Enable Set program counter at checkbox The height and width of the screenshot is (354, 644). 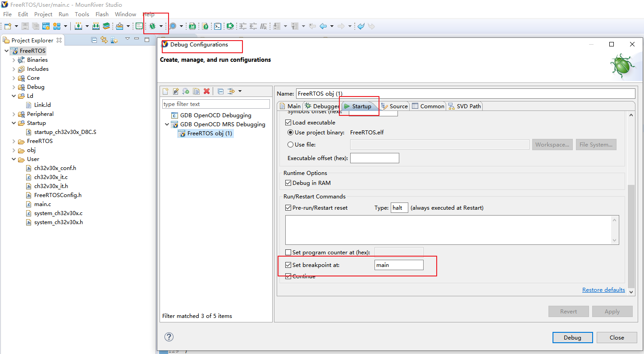pyautogui.click(x=288, y=253)
